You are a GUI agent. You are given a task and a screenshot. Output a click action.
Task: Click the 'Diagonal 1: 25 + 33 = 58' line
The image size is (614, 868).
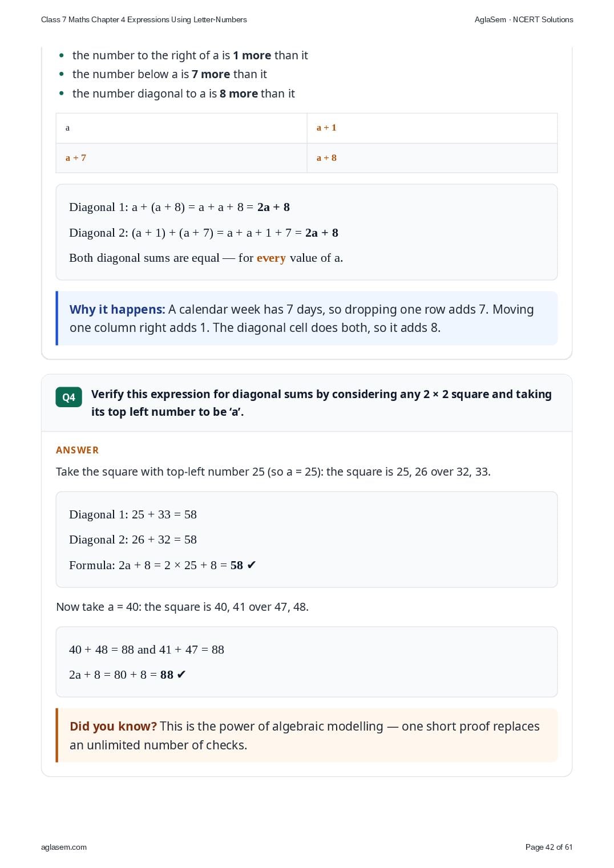[x=133, y=514]
